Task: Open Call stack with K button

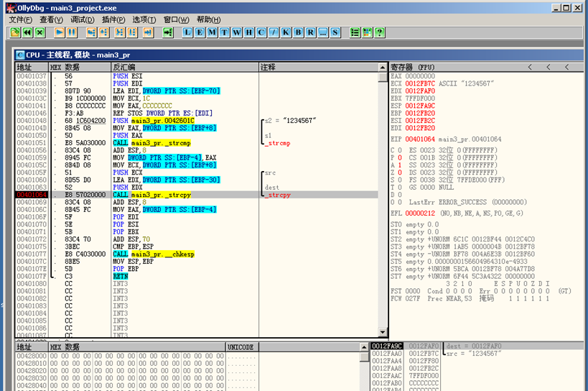Action: click(285, 32)
